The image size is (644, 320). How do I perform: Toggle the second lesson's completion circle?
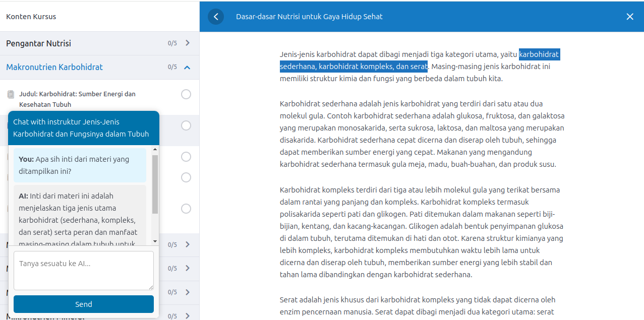click(186, 125)
